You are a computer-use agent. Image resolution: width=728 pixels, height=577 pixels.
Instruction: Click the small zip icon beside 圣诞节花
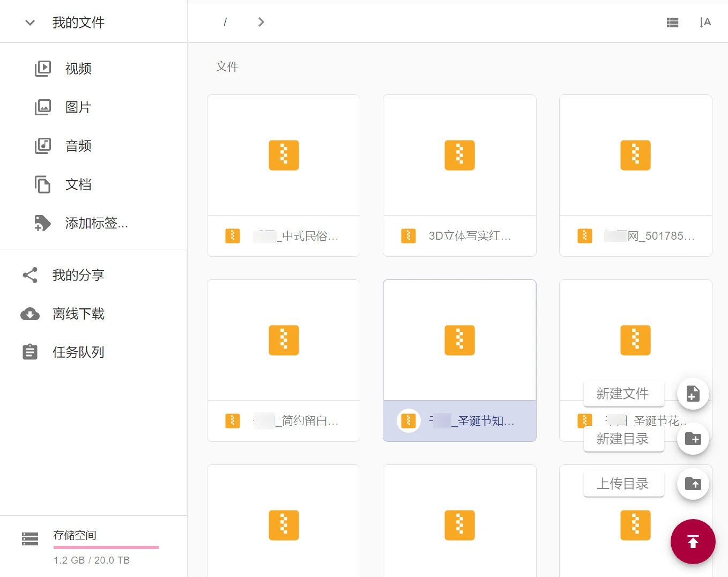[584, 421]
